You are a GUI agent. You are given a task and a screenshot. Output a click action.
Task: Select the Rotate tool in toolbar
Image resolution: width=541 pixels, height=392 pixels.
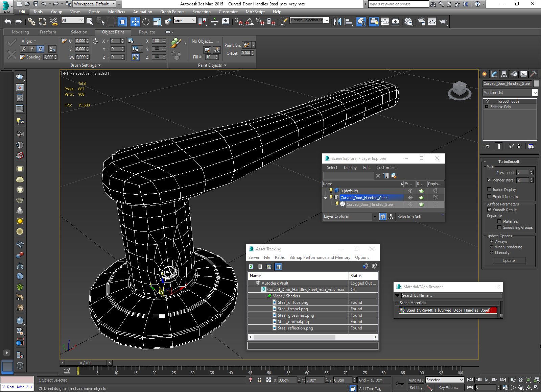pos(146,22)
